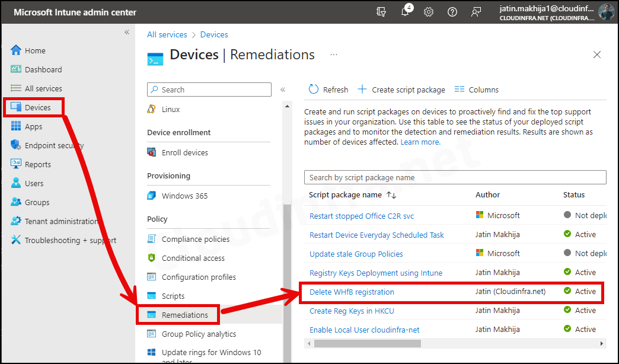Click the Refresh button
This screenshot has width=619, height=364.
pos(328,90)
